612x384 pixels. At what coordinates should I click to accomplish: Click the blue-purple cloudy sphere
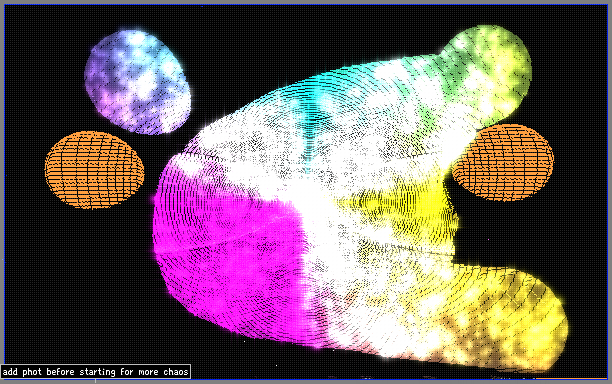tap(137, 83)
